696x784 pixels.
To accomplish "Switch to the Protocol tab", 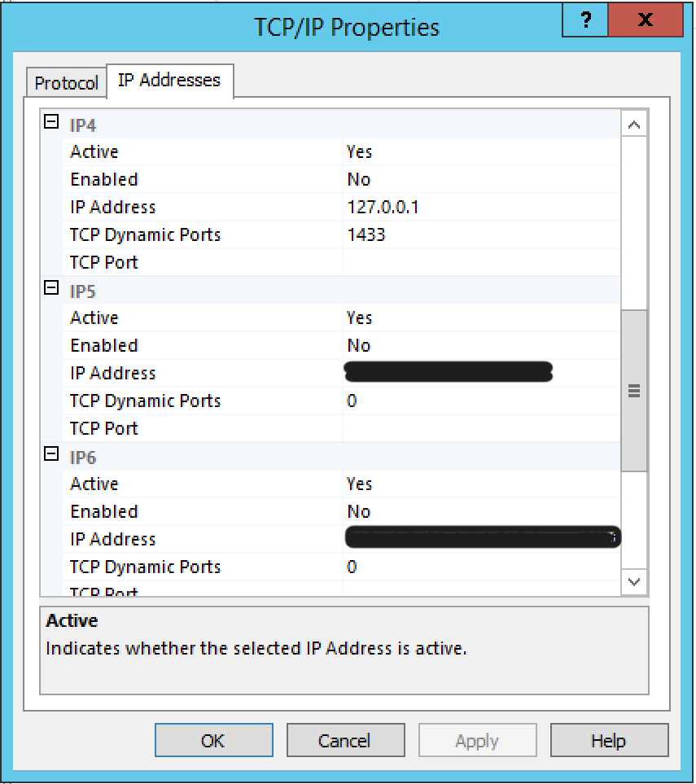I will click(67, 83).
